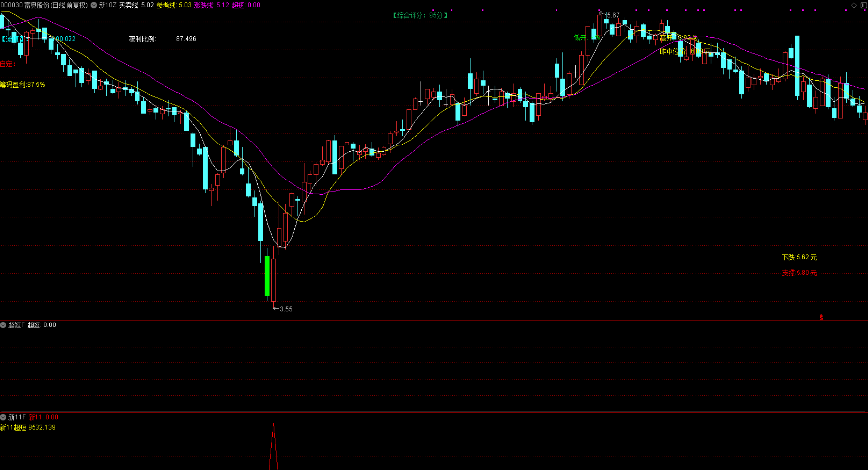Click the 5.67 high price arrow label
868x470 pixels.
(x=610, y=15)
